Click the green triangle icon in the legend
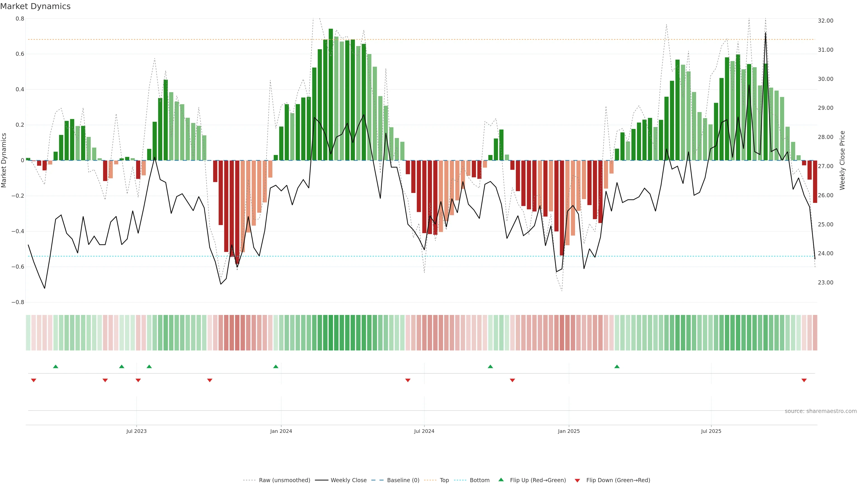The image size is (868, 488). point(501,480)
